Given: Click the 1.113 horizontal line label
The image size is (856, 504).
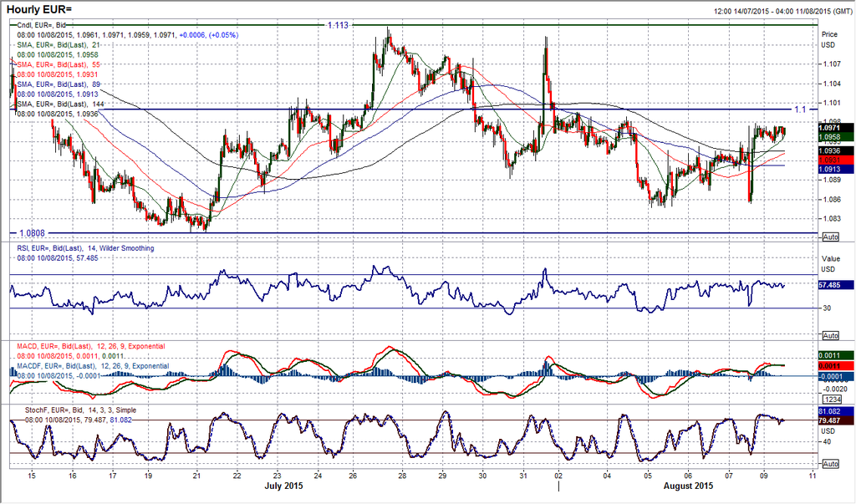Looking at the screenshot, I should pyautogui.click(x=338, y=25).
